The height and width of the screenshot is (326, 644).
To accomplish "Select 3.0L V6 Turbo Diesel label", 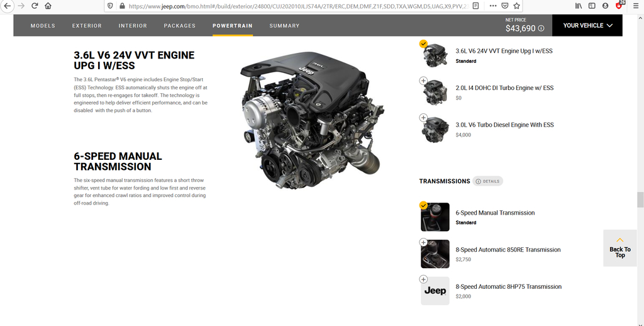I will tap(504, 125).
